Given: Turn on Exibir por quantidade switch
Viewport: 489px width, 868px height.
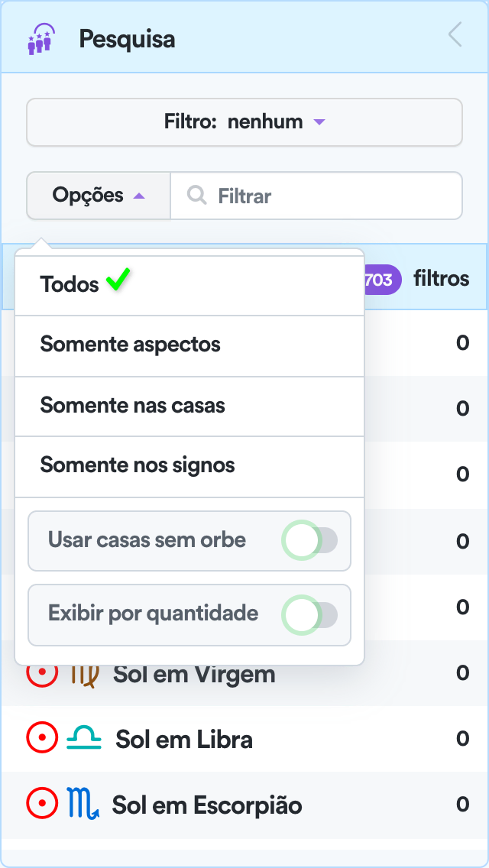Looking at the screenshot, I should [309, 614].
